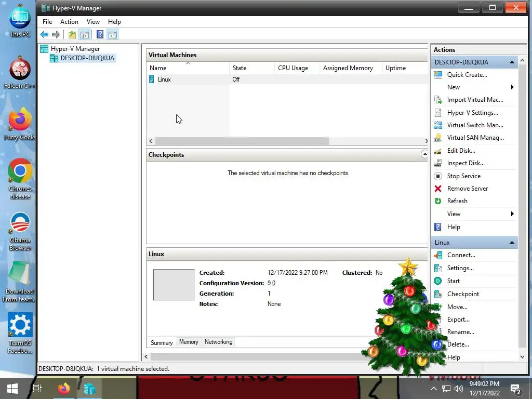Click the Edit Disk icon
The width and height of the screenshot is (532, 399).
point(438,151)
